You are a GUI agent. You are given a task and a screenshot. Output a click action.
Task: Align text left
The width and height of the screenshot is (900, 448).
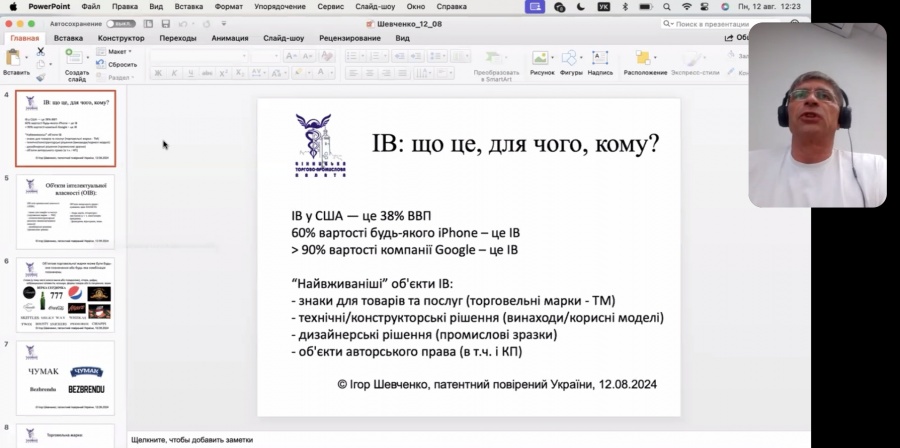tap(354, 73)
